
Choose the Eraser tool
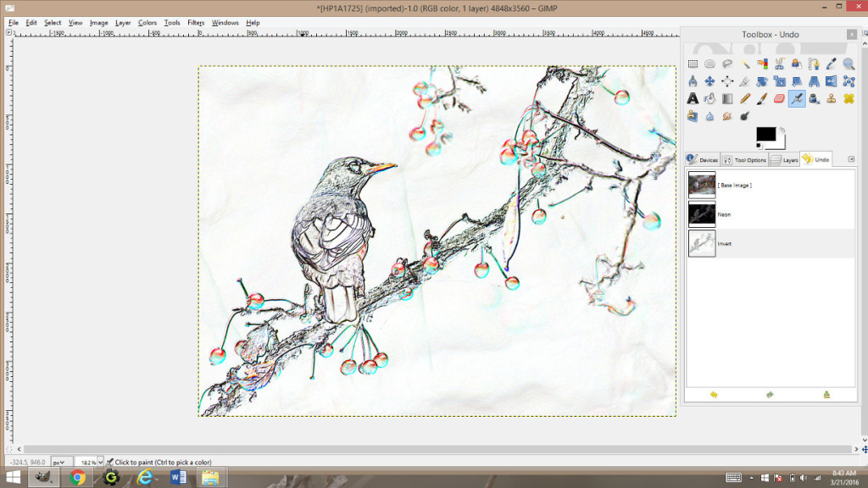778,98
